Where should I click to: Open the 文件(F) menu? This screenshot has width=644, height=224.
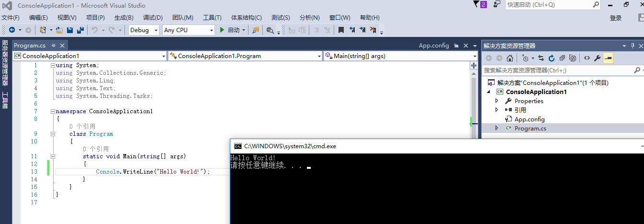pyautogui.click(x=10, y=18)
